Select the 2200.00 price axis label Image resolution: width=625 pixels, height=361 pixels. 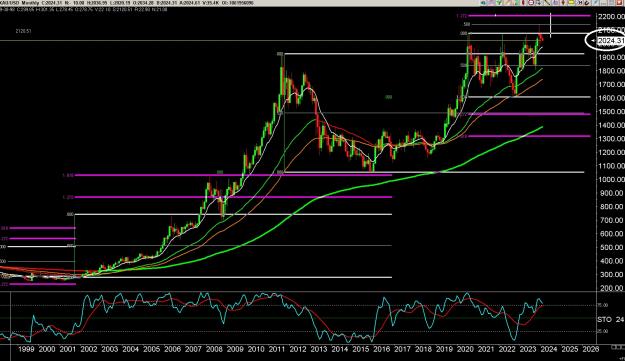point(611,17)
